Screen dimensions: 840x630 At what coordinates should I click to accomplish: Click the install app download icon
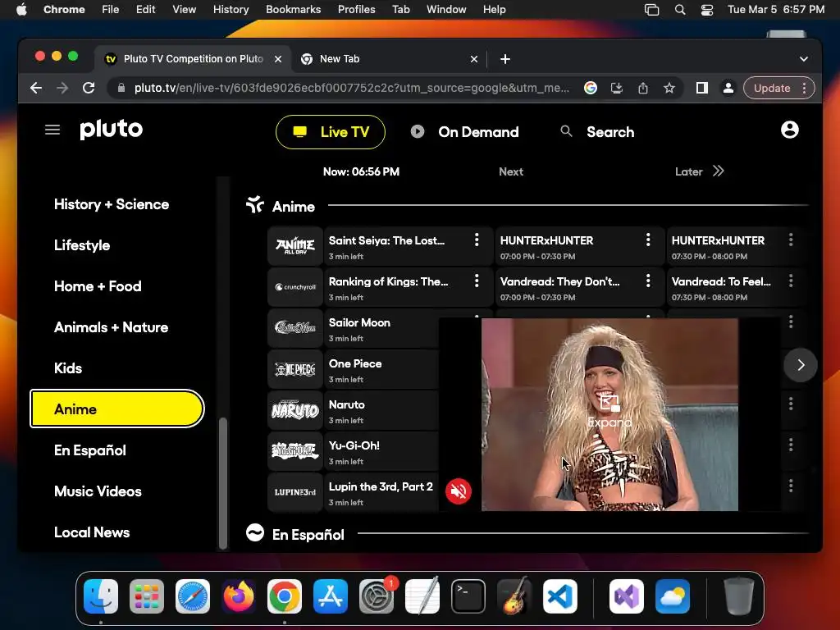(x=617, y=88)
